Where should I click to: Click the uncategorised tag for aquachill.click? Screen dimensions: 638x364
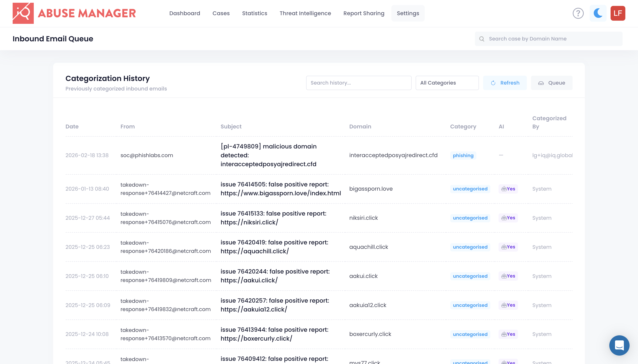point(470,247)
